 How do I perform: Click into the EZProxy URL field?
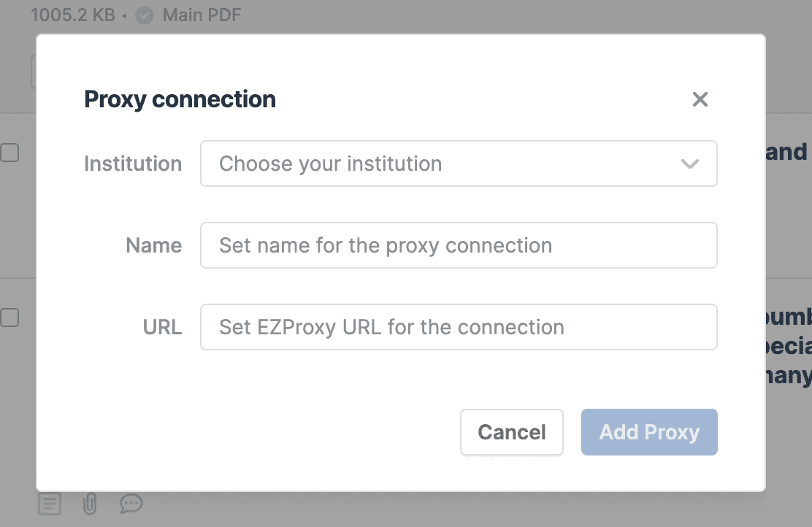click(459, 327)
